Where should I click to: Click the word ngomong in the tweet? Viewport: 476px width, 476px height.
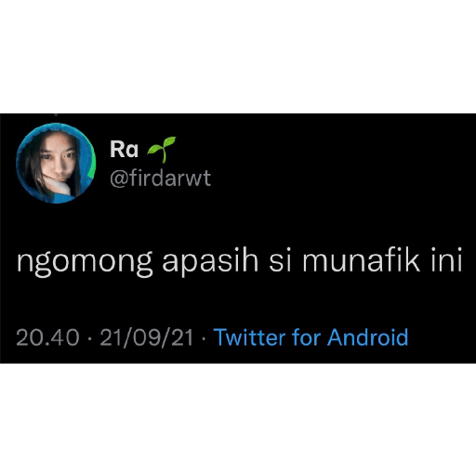click(x=85, y=261)
